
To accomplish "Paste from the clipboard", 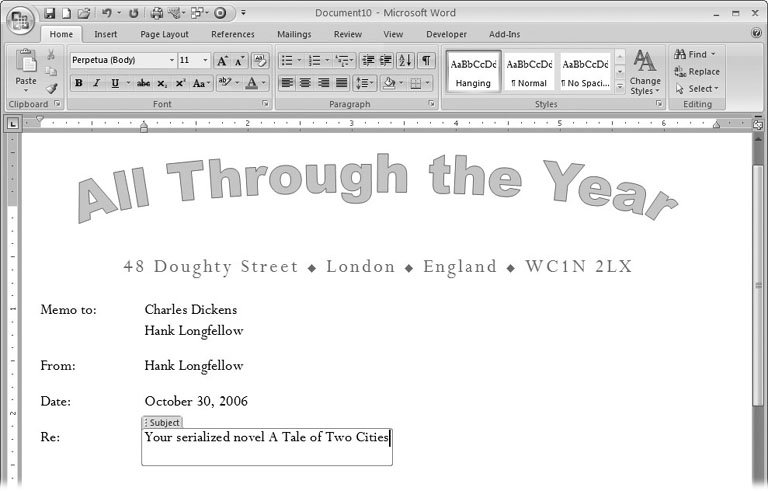I will pos(25,69).
